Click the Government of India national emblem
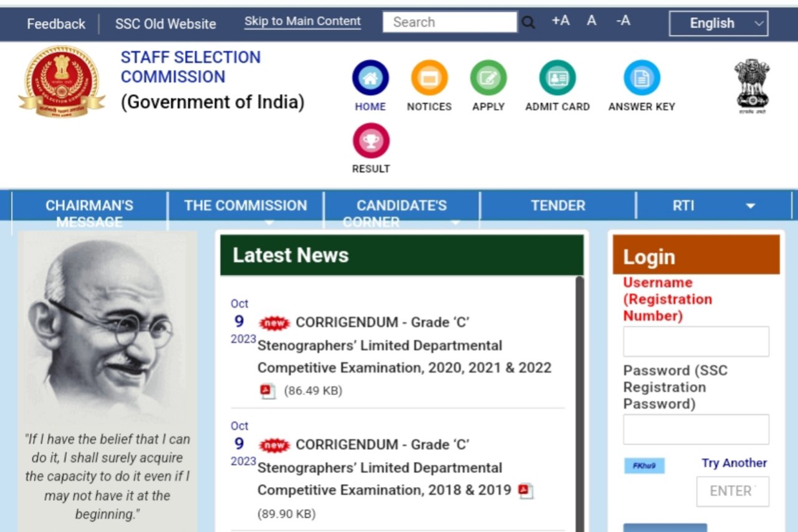798x532 pixels. tap(752, 85)
